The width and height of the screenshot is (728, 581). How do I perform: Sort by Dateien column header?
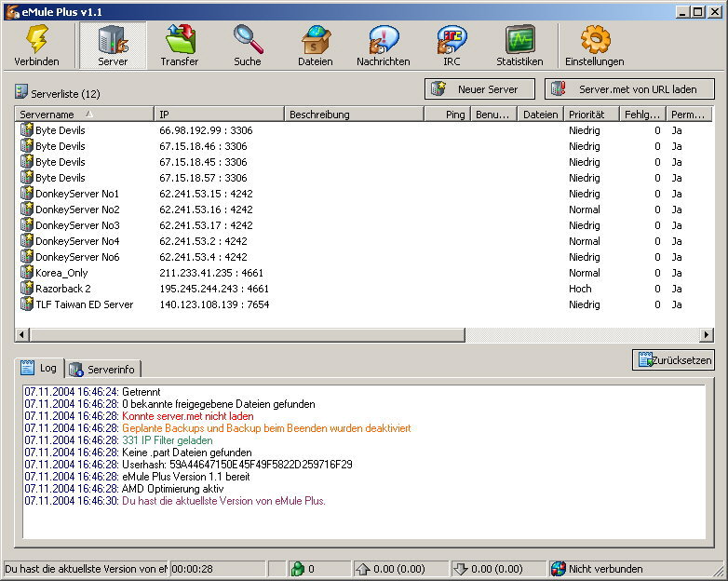click(541, 115)
